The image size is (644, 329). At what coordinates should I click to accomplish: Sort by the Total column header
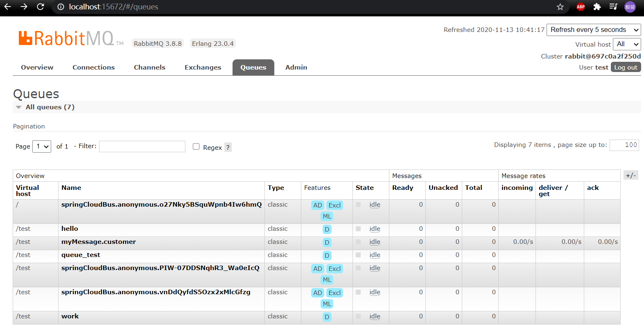(474, 188)
